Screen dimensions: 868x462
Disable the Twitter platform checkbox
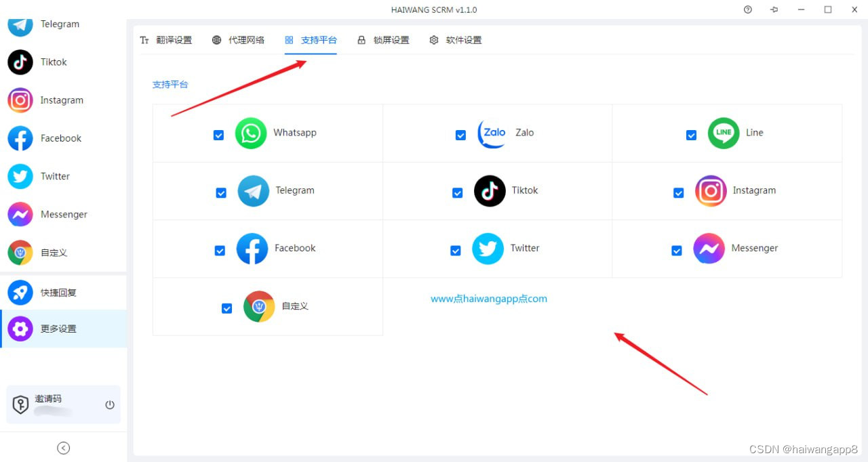tap(455, 250)
